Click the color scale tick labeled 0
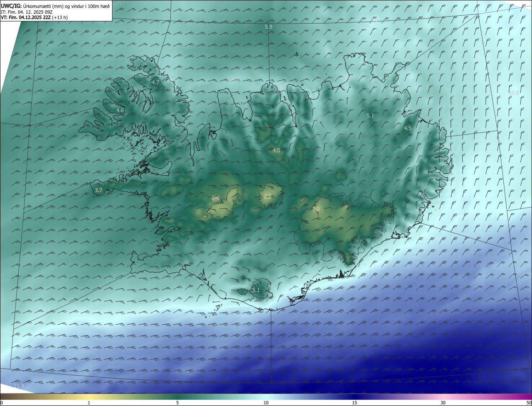Image resolution: width=532 pixels, height=406 pixels. 2,403
